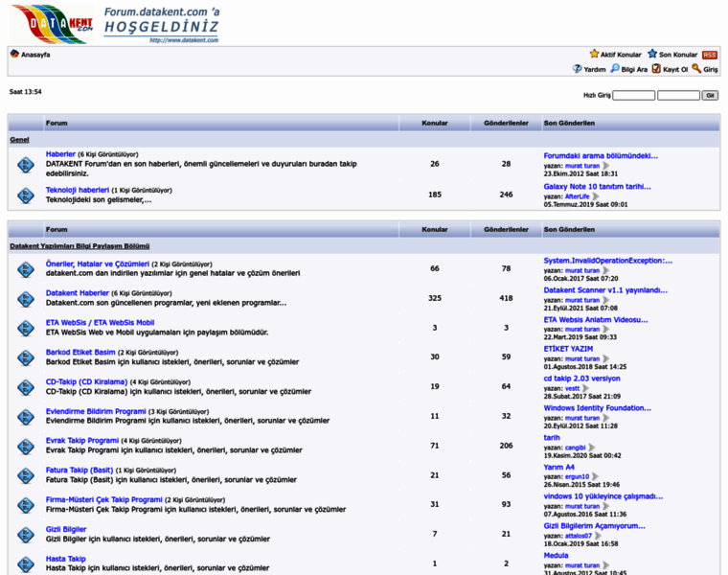728x575 pixels.
Task: Open the Haberler forum
Action: coord(60,154)
